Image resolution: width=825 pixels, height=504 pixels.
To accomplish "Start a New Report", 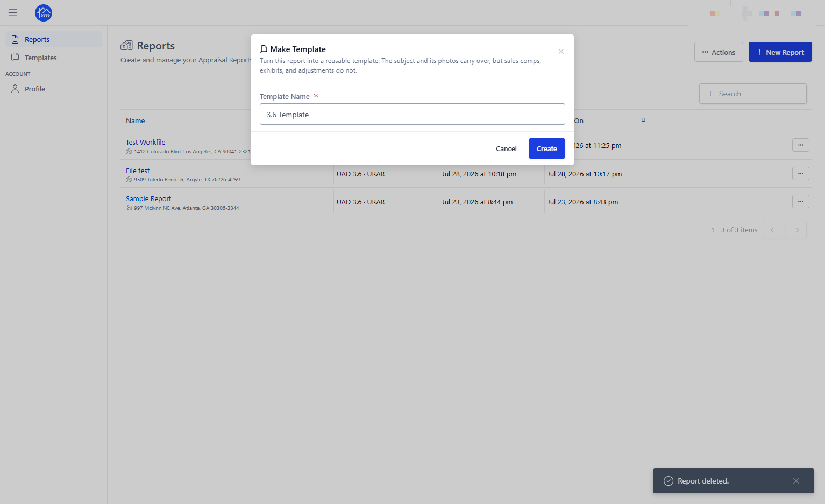I will point(780,52).
